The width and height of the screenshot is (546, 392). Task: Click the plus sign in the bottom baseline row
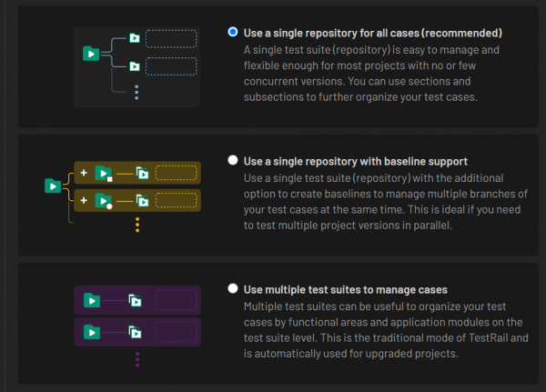84,200
